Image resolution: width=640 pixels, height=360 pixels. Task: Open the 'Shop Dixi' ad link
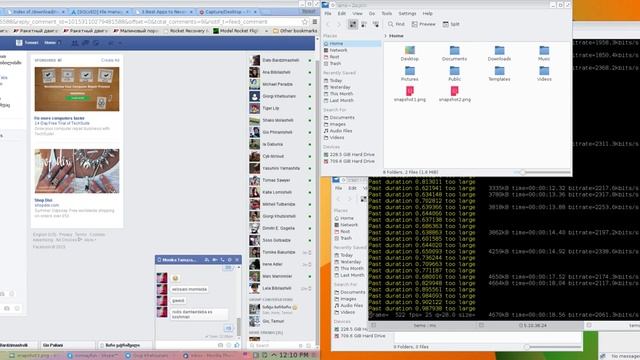[43, 200]
